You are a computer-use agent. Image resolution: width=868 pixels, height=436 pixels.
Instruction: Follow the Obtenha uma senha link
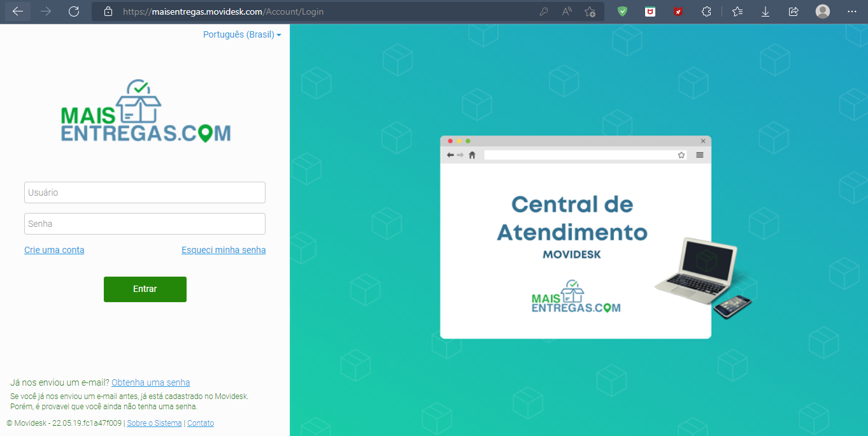pyautogui.click(x=151, y=382)
